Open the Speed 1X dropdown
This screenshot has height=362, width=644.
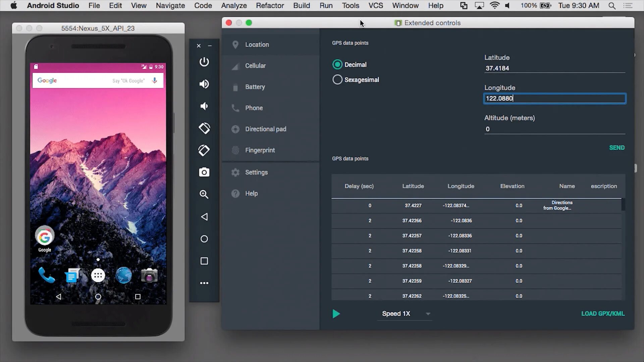point(427,313)
